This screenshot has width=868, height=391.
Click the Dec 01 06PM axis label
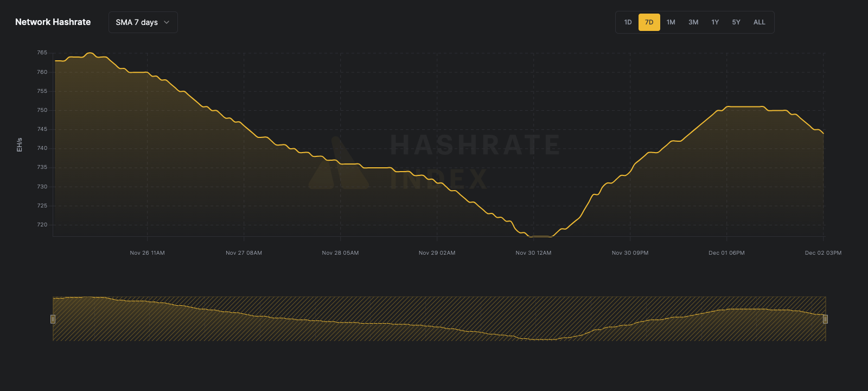727,253
